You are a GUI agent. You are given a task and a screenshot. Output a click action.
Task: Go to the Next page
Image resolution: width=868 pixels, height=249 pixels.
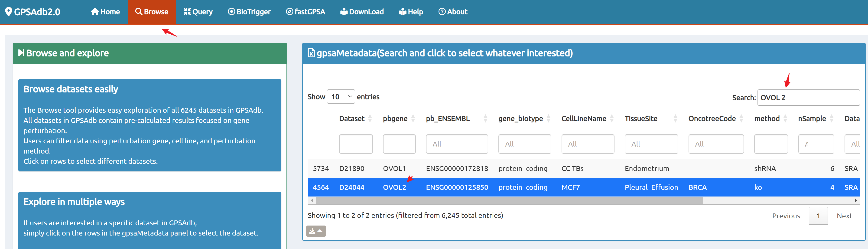[844, 216]
